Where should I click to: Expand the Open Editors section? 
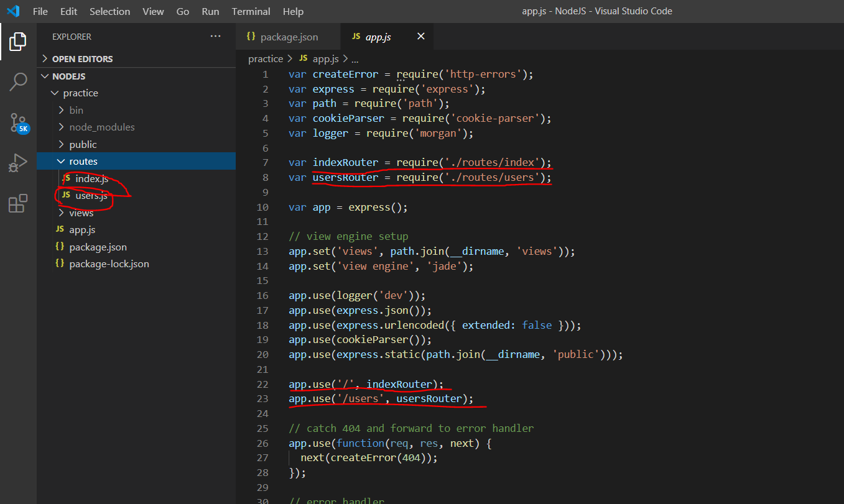click(x=136, y=59)
